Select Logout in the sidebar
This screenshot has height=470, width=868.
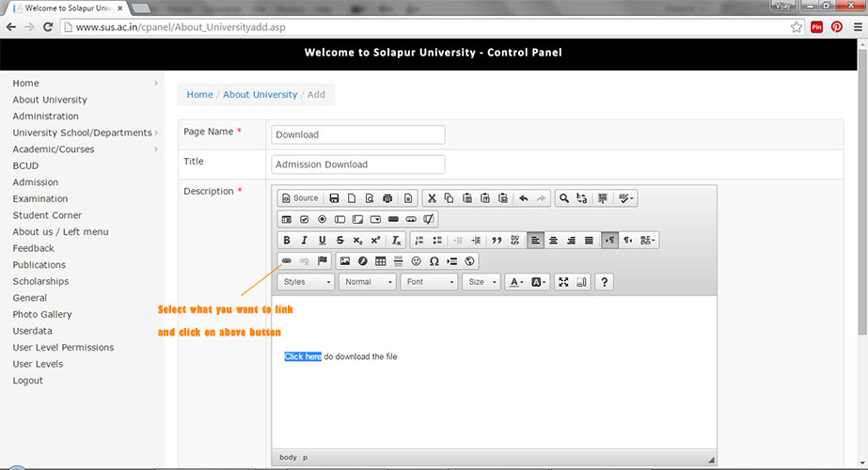click(27, 381)
